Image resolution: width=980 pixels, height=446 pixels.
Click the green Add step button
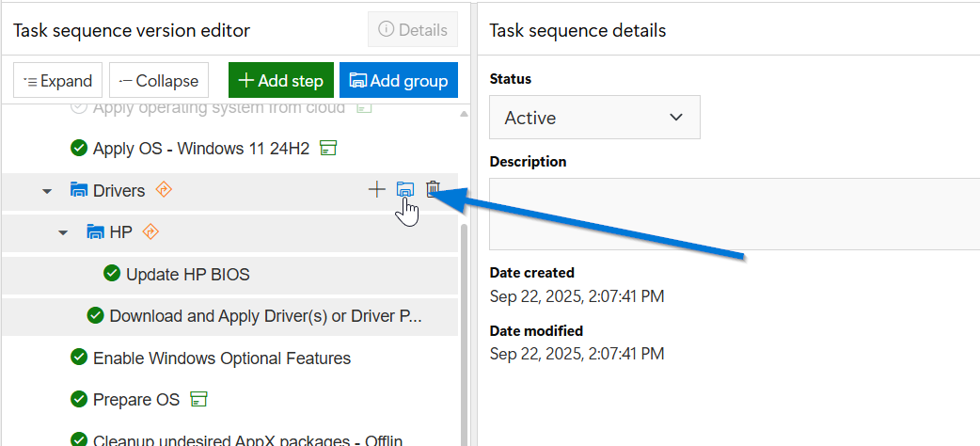[x=280, y=81]
